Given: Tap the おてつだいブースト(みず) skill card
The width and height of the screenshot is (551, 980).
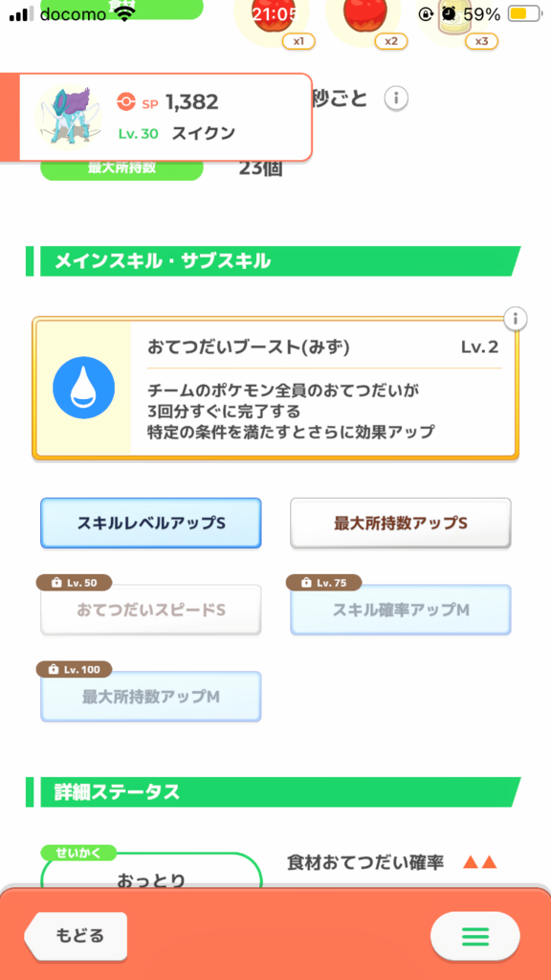Looking at the screenshot, I should 275,389.
